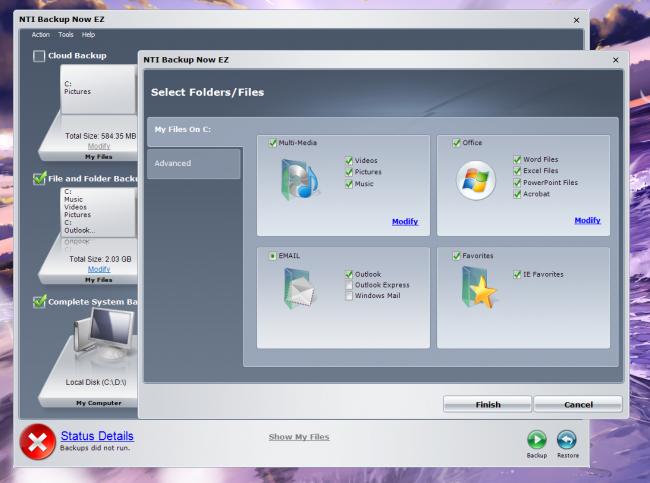This screenshot has width=650, height=483.
Task: Toggle the Favorites group checkbox
Action: coord(456,256)
